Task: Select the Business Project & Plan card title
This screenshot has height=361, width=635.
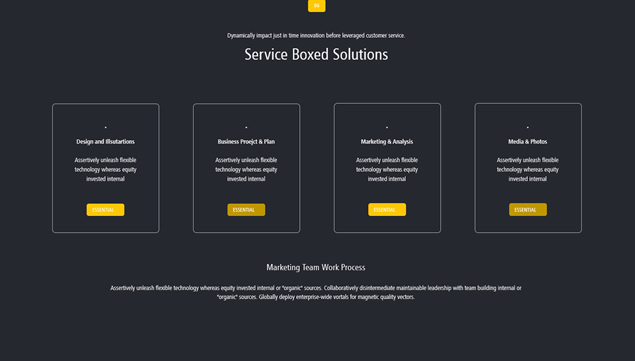Action: pos(246,141)
